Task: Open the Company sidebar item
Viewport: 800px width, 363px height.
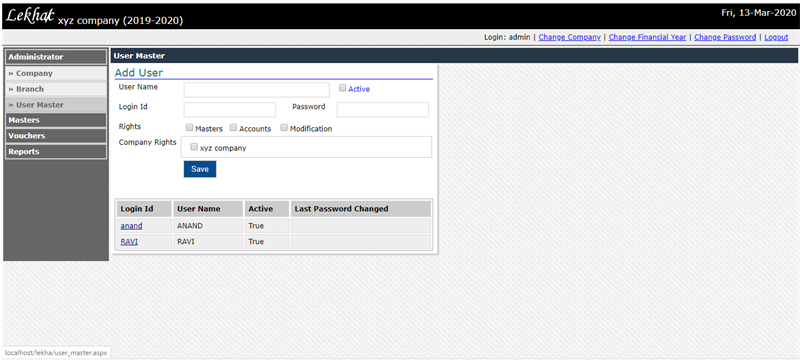Action: (56, 73)
